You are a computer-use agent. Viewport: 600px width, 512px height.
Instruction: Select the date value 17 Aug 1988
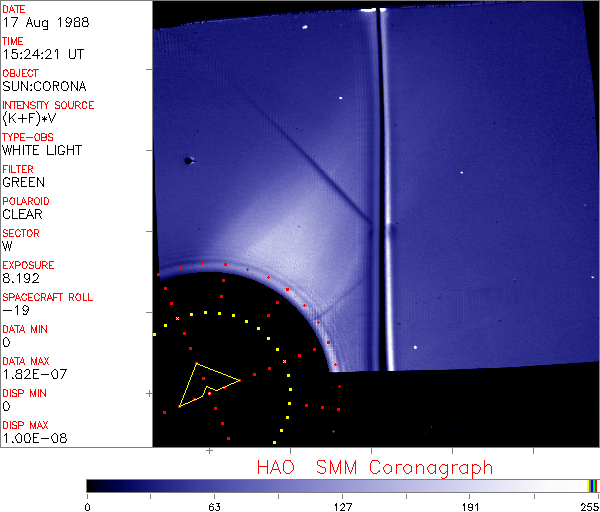click(46, 22)
